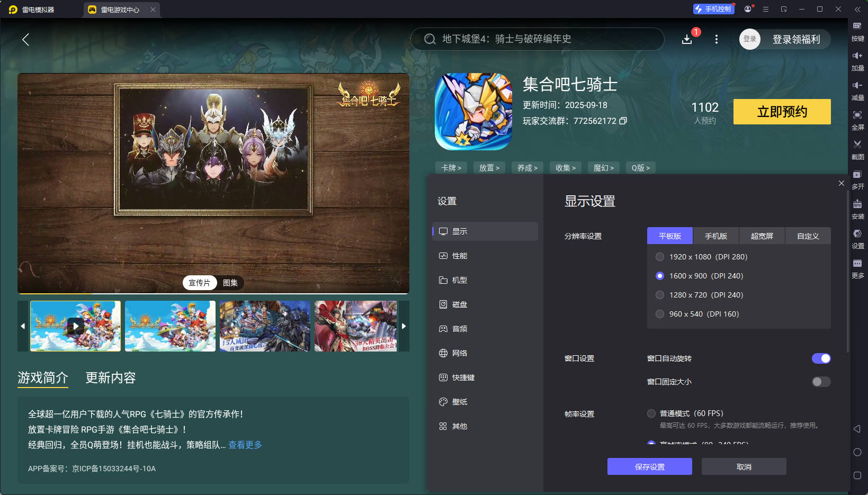Go back with the left arrow icon

25,39
